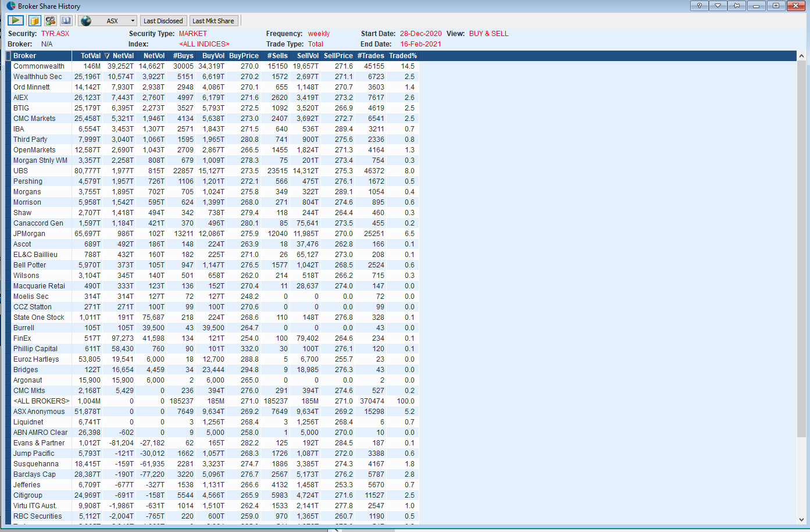The width and height of the screenshot is (810, 532).
Task: Select the State One Stock row
Action: point(215,317)
